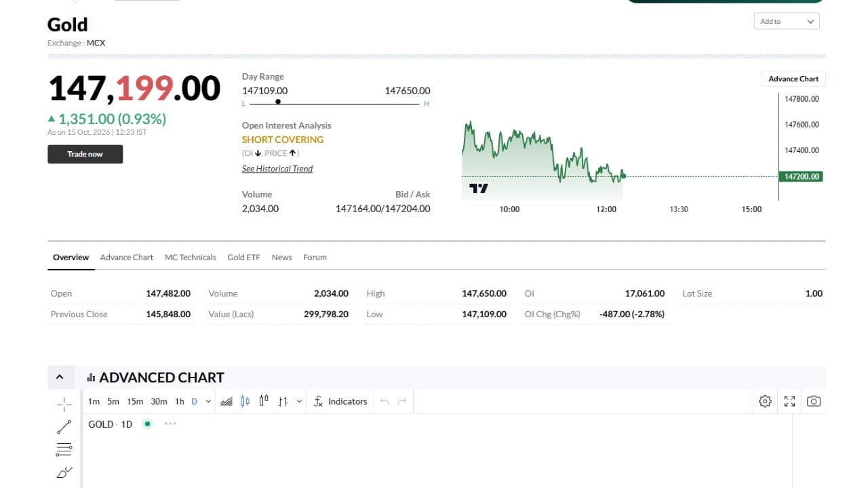Switch to candlestick chart style

(245, 401)
